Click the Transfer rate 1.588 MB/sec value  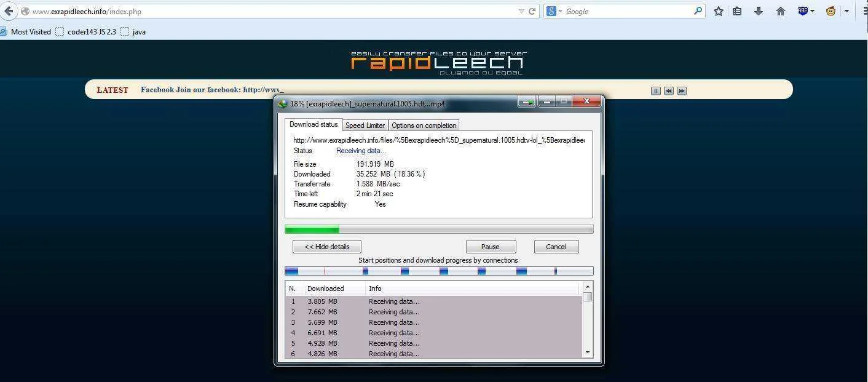(378, 184)
